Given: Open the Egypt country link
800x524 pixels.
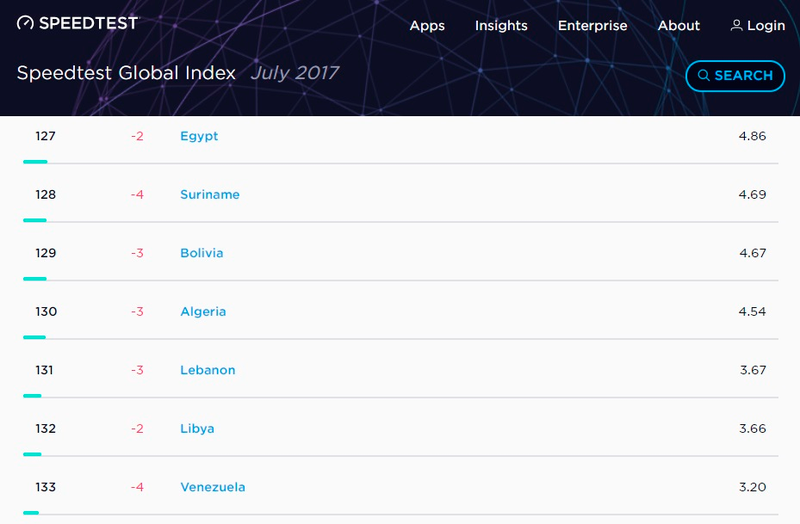Looking at the screenshot, I should click(199, 136).
